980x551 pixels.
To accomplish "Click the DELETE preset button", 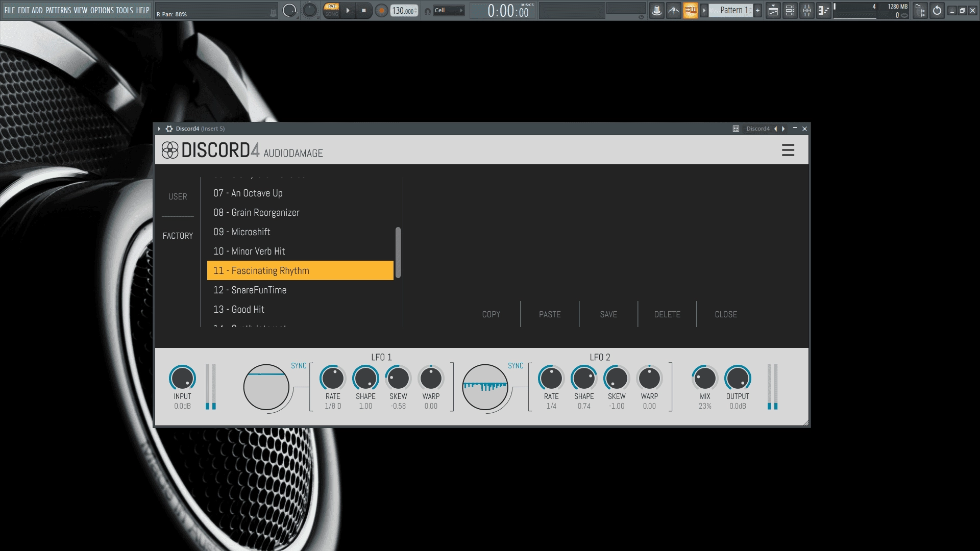I will tap(667, 314).
